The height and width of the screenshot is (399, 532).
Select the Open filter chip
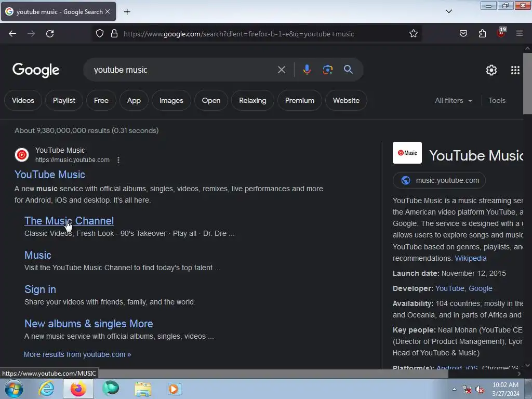[211, 100]
